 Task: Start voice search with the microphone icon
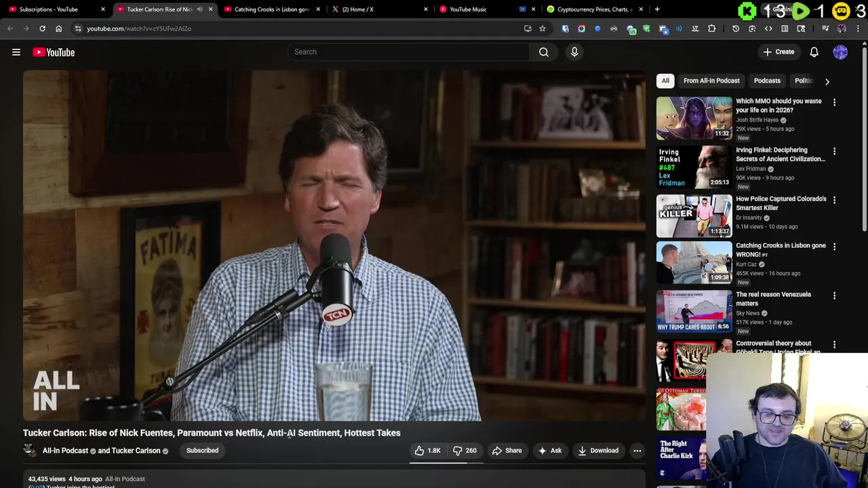pos(574,52)
